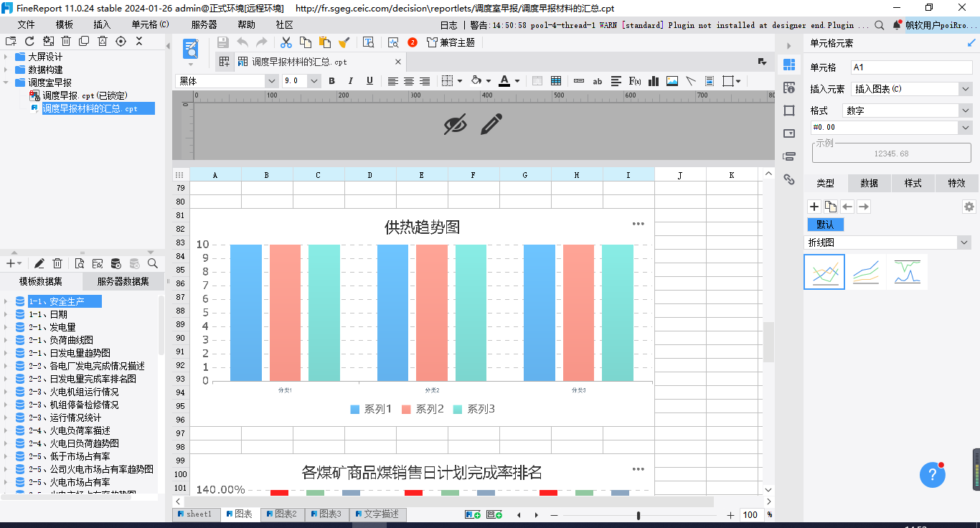Click the 默认 chart type button
The image size is (980, 528).
825,225
